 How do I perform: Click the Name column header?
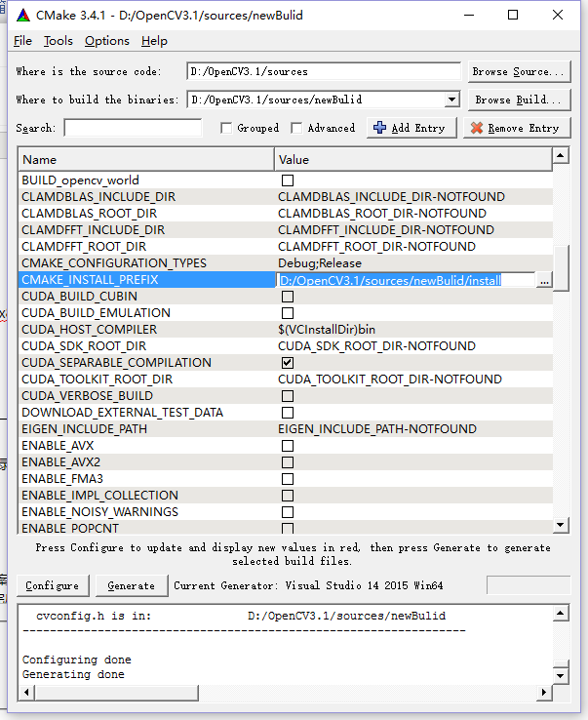(x=146, y=159)
